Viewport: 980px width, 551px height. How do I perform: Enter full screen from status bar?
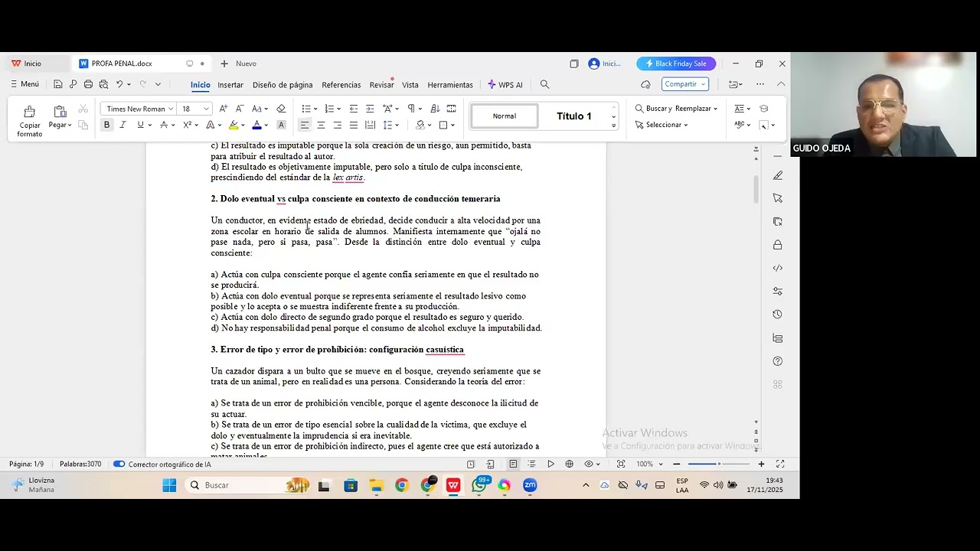(x=780, y=464)
